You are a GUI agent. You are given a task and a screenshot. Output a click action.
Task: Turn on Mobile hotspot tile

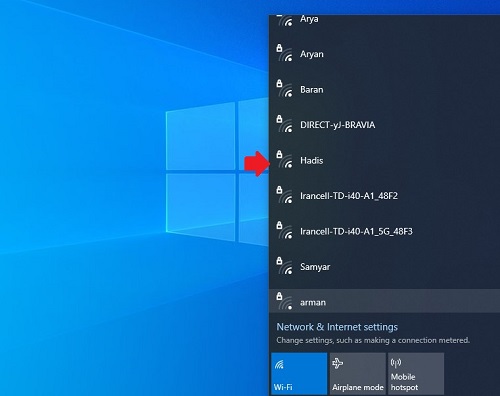pyautogui.click(x=416, y=374)
